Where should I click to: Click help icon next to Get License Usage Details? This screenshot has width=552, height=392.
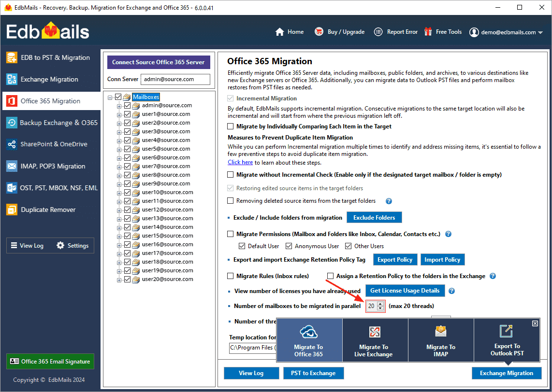(x=451, y=291)
